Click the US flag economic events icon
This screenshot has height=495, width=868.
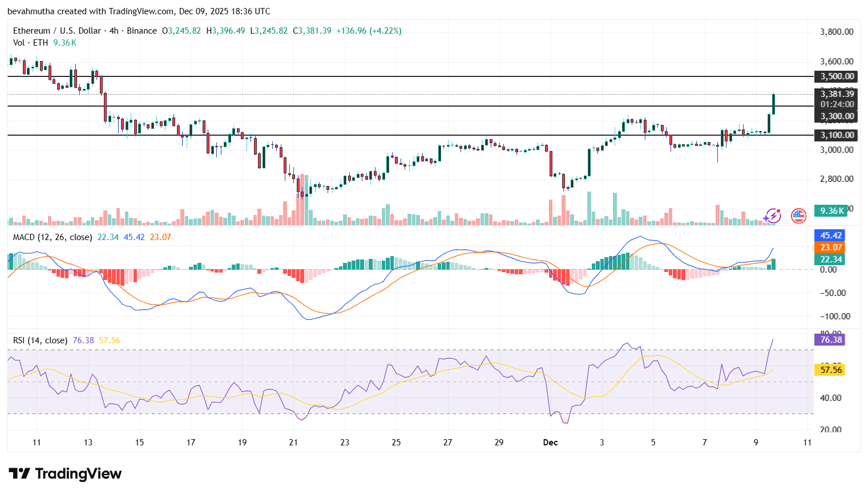(798, 216)
